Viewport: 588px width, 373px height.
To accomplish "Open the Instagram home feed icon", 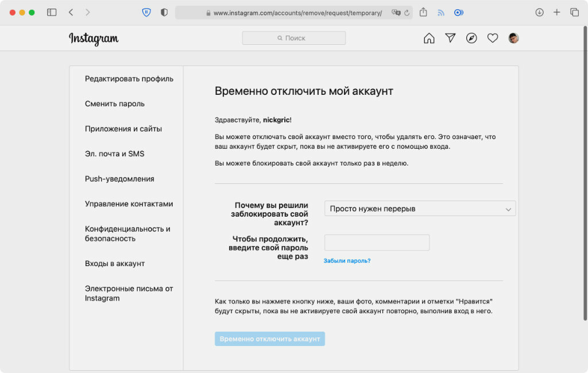I will coord(429,39).
